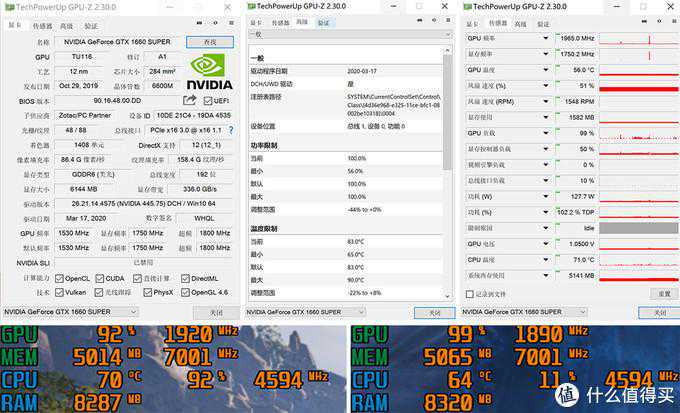Screen dimensions: 680x413
Task: Toggle the Vulkan checkbox
Action: point(58,292)
